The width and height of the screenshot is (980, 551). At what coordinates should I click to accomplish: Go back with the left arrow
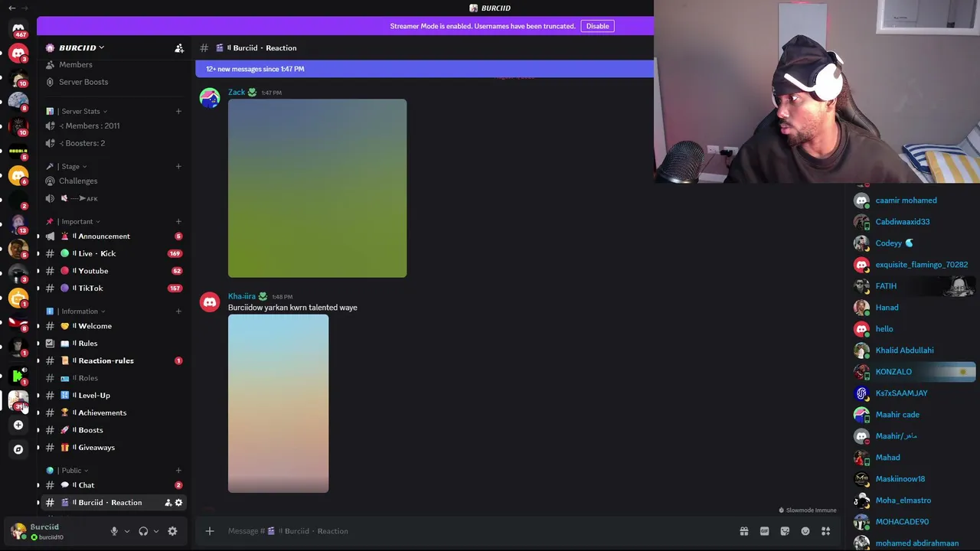11,8
